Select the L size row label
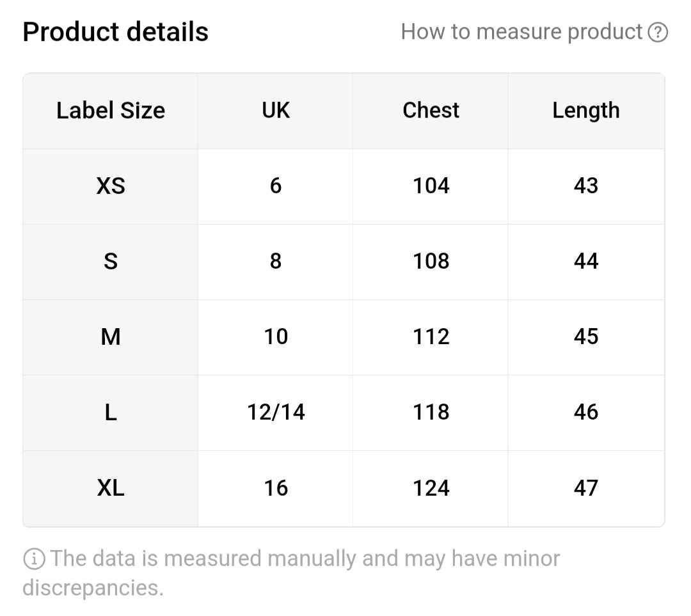Screen dimensions: 691x616 point(111,413)
